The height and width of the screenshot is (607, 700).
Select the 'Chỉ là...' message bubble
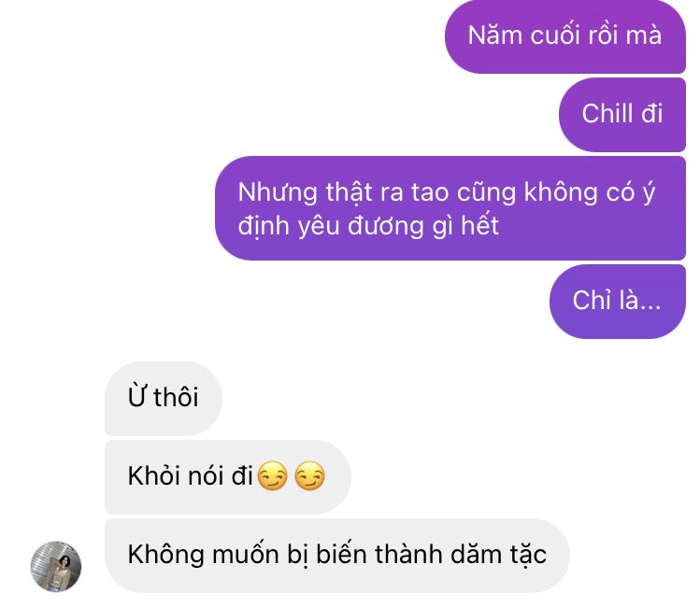point(618,301)
